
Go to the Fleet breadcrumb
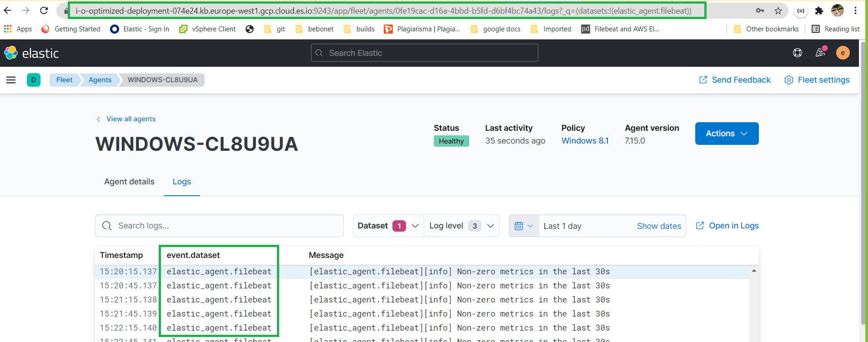[65, 80]
